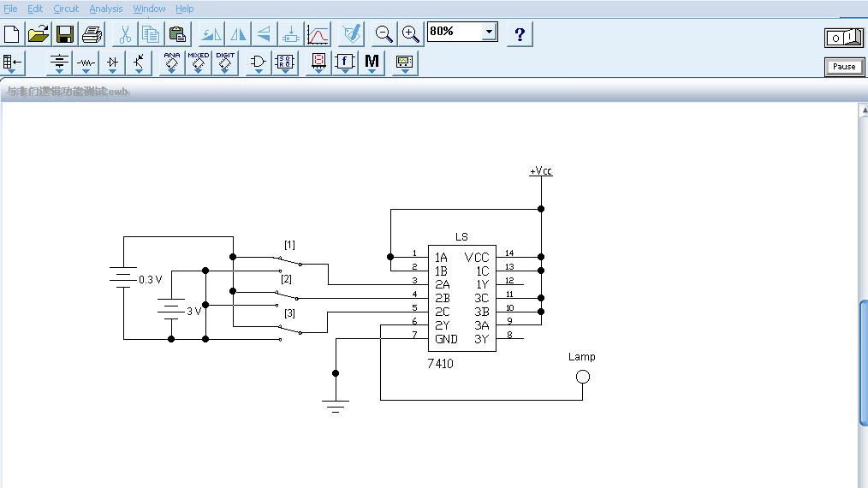The width and height of the screenshot is (868, 488).
Task: Open the Instruments parts bin
Action: click(404, 62)
